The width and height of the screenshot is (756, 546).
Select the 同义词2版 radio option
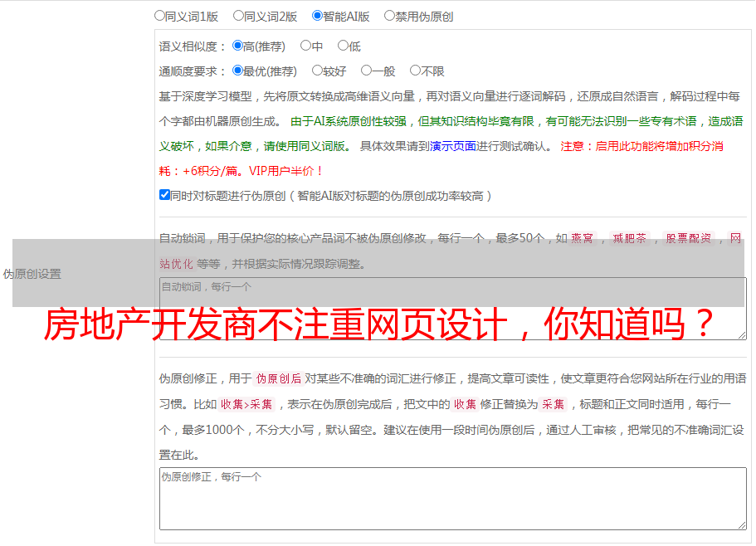238,16
